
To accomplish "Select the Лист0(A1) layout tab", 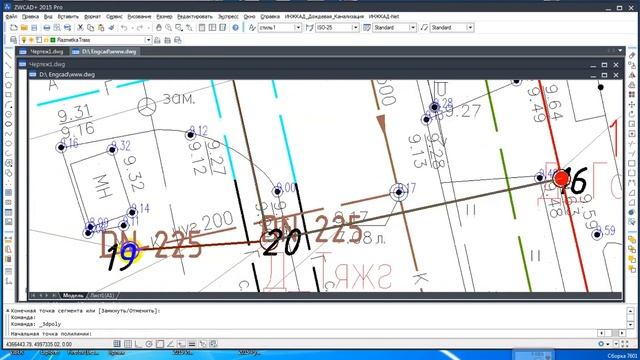I will click(102, 295).
